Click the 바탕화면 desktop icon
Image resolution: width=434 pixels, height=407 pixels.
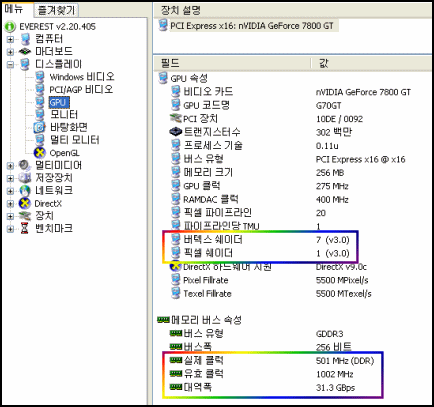click(39, 127)
